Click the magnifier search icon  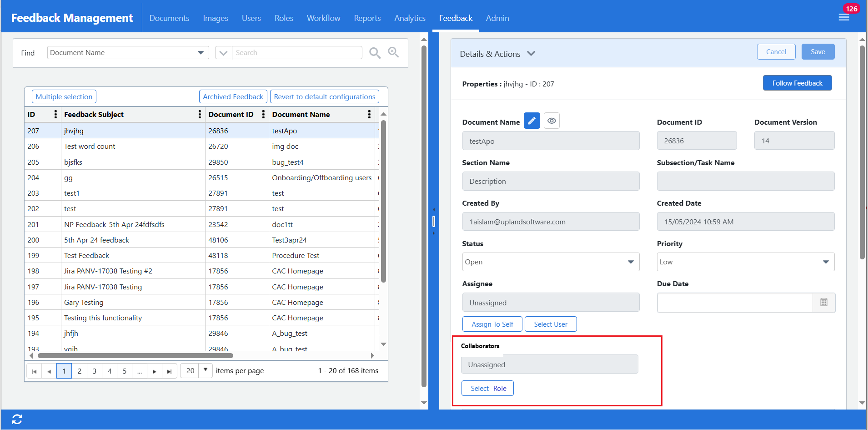pyautogui.click(x=375, y=53)
